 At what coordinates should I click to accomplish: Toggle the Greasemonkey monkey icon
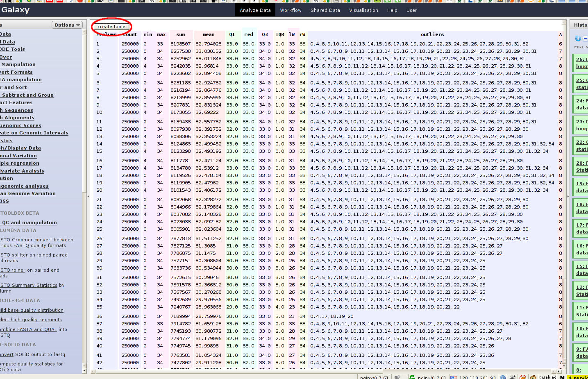tap(533, 377)
